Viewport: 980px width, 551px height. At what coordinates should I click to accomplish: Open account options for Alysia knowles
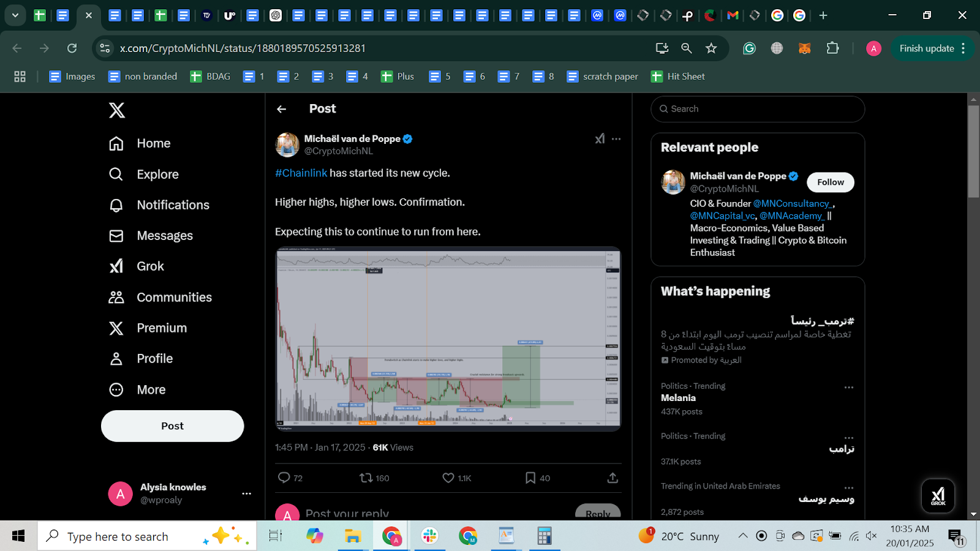point(246,493)
